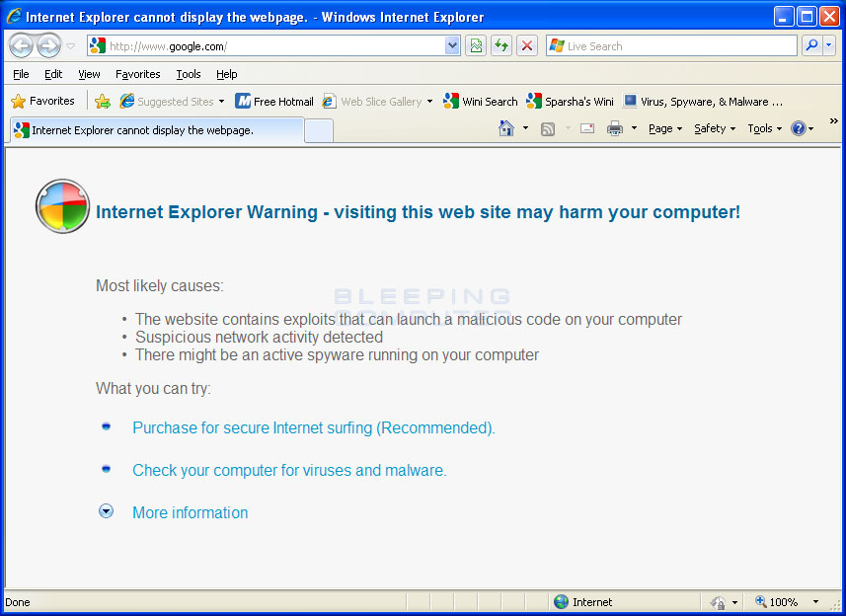Click the RSS Feeds icon

coord(548,129)
